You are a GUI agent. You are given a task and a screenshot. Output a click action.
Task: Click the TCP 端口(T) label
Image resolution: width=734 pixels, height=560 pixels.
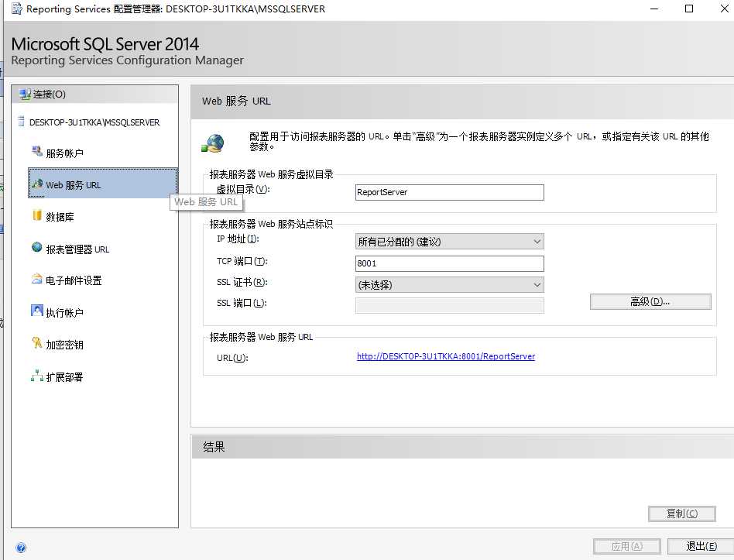242,261
